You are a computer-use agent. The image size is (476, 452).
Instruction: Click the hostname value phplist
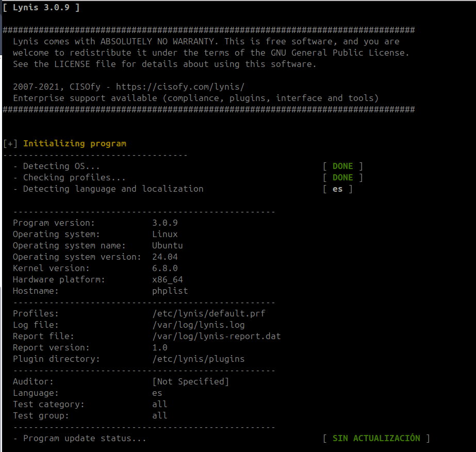click(x=170, y=291)
